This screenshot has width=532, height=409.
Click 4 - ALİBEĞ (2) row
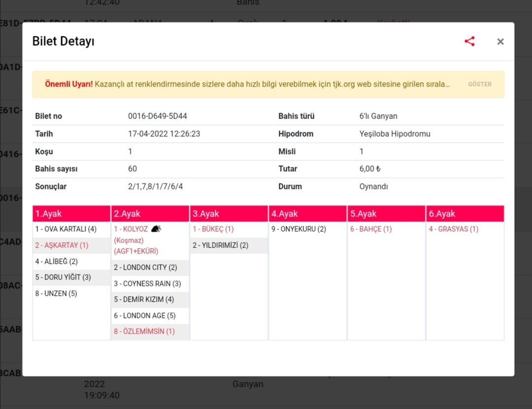pyautogui.click(x=71, y=261)
